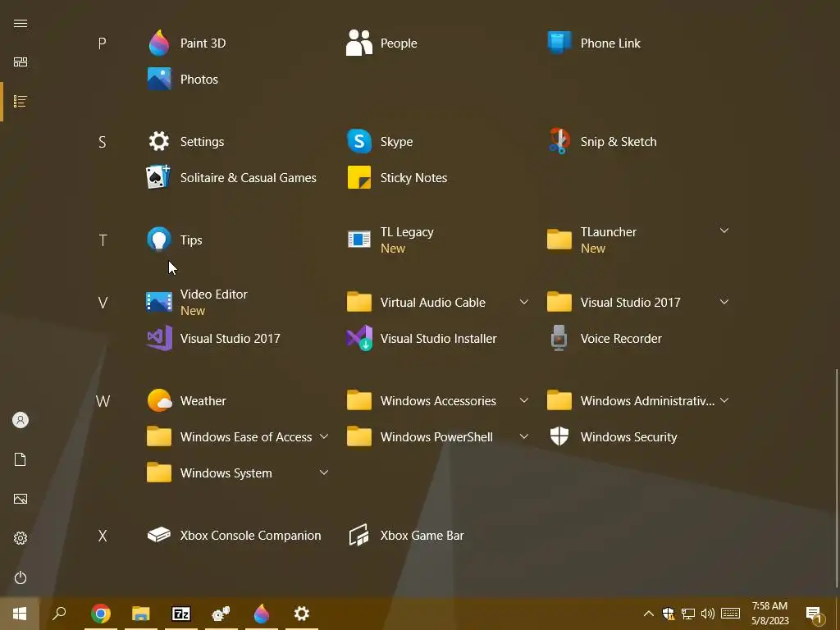
Task: Open the Photos app icon
Action: click(159, 80)
